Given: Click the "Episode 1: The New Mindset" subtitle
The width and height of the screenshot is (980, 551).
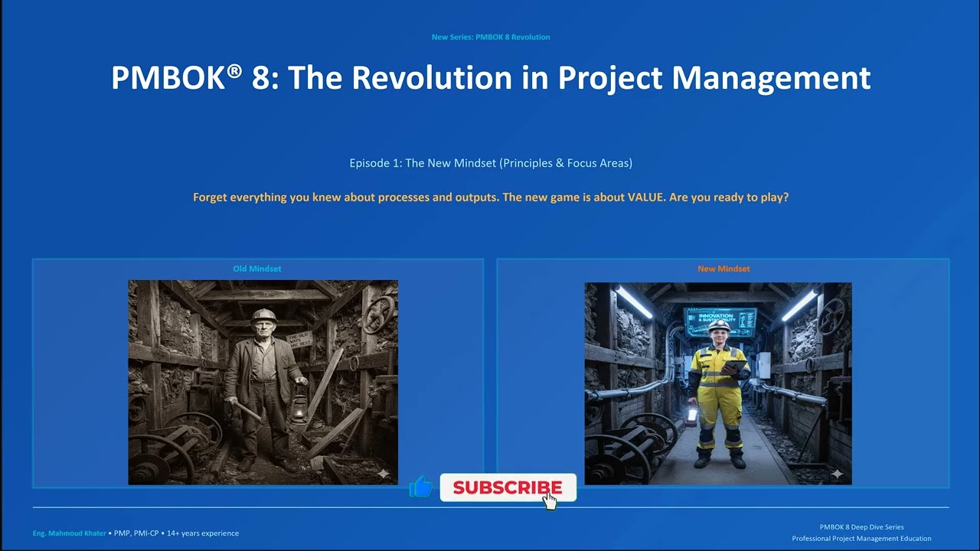Looking at the screenshot, I should point(491,163).
